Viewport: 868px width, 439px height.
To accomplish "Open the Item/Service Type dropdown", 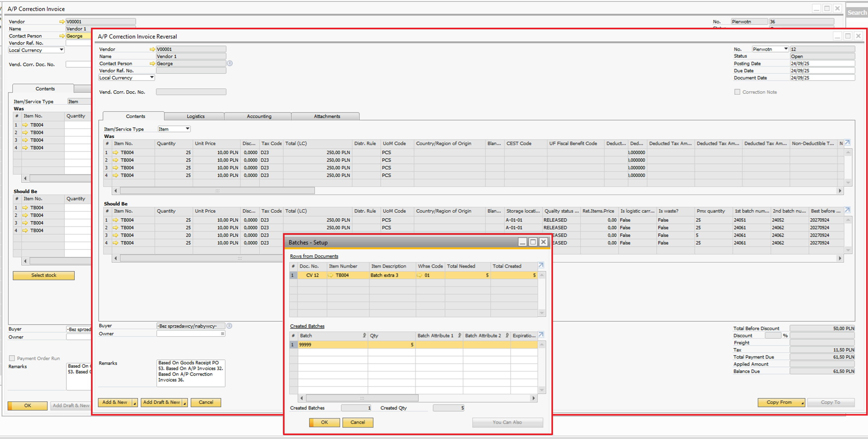I will click(x=188, y=129).
